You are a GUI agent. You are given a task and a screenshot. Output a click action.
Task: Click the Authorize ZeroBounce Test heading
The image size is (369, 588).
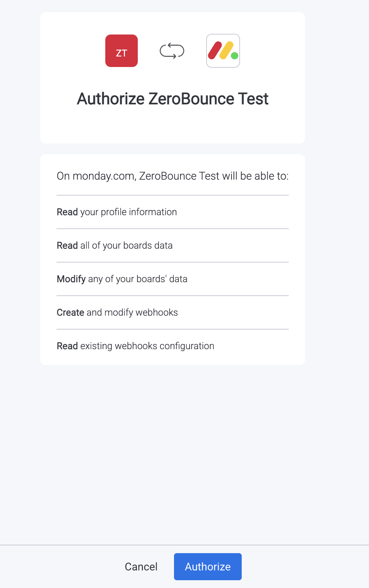pyautogui.click(x=172, y=98)
